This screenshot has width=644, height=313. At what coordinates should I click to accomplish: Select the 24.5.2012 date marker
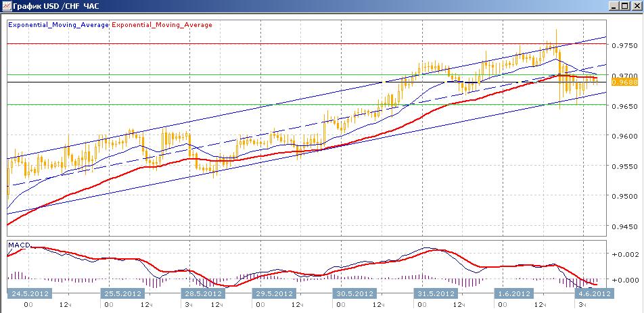point(31,293)
